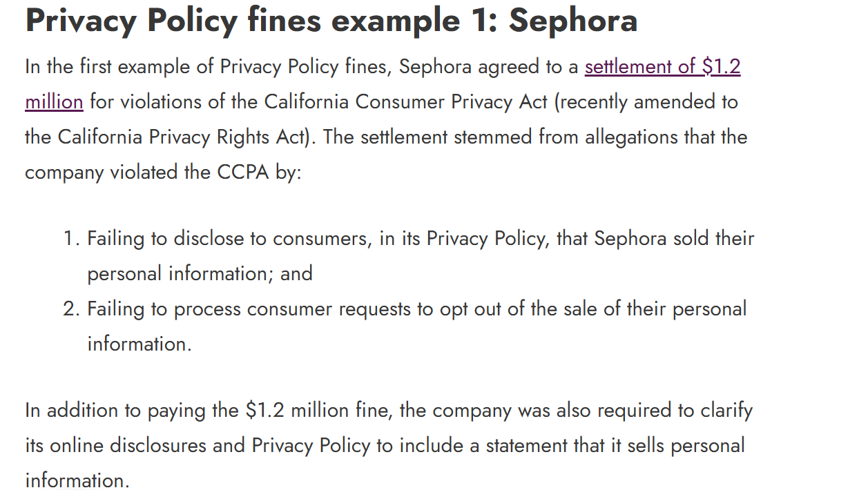The image size is (868, 490).
Task: Click the phrase 'California Privacy Rights Act'
Action: tap(182, 137)
